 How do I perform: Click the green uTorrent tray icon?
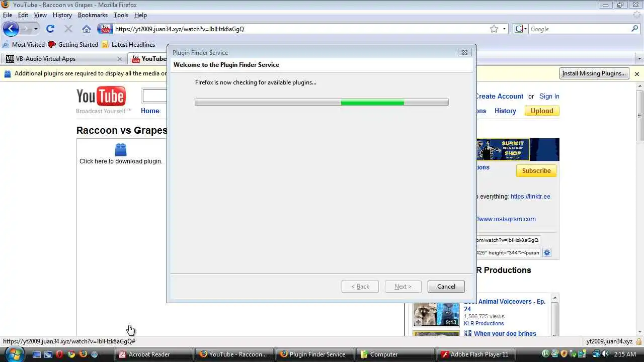point(545,354)
